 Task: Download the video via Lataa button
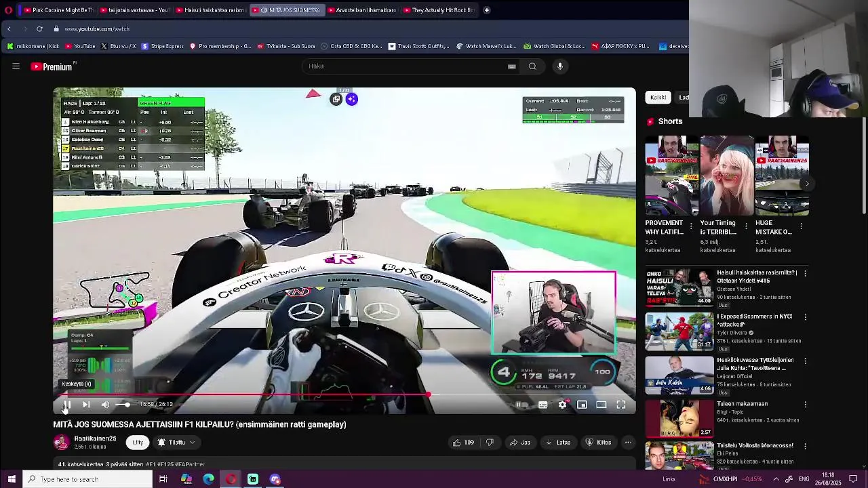[558, 443]
